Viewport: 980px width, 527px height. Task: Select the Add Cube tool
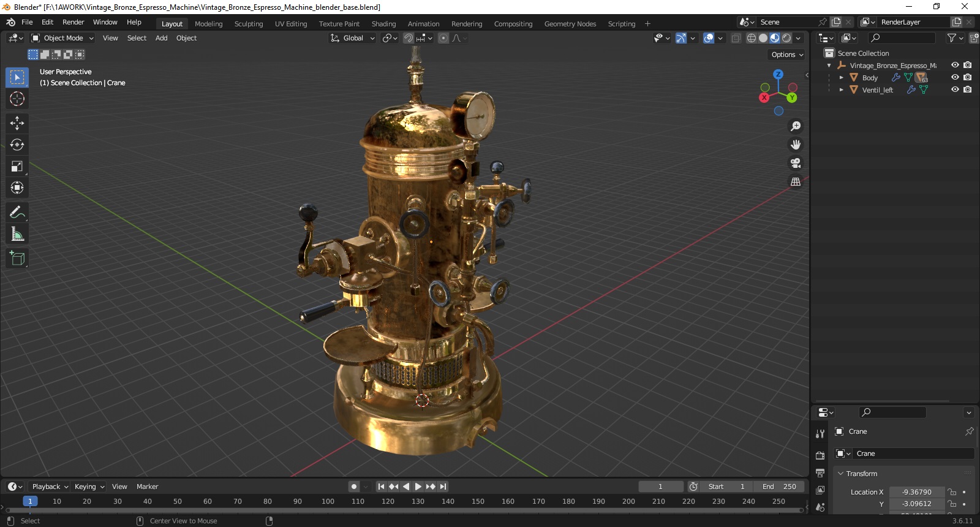[17, 259]
